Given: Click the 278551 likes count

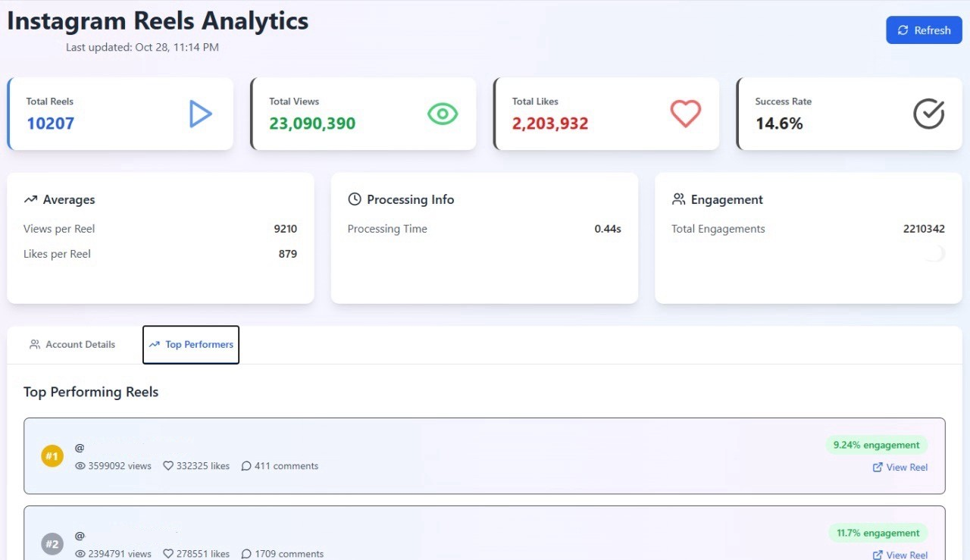Looking at the screenshot, I should (x=203, y=554).
